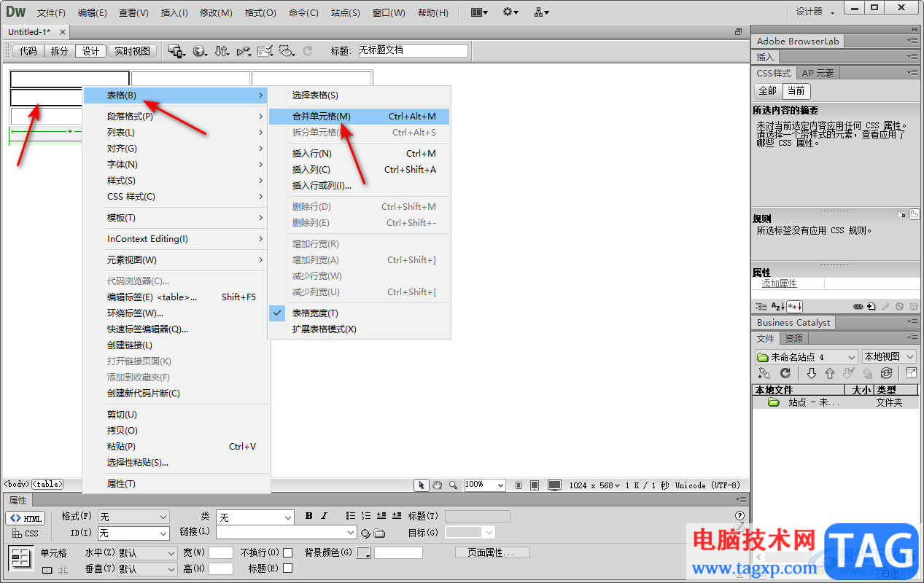Screen dimensions: 924x583
Task: Open check browser compatibility icon
Action: [265, 51]
